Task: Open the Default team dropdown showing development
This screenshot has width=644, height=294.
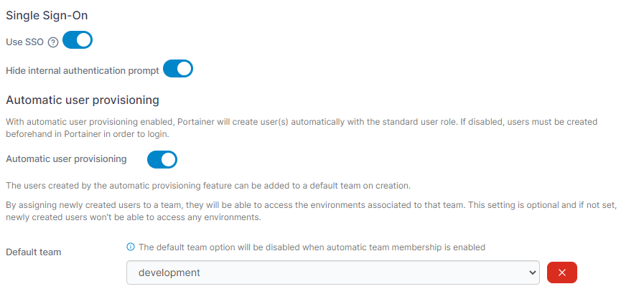Action: (x=332, y=272)
